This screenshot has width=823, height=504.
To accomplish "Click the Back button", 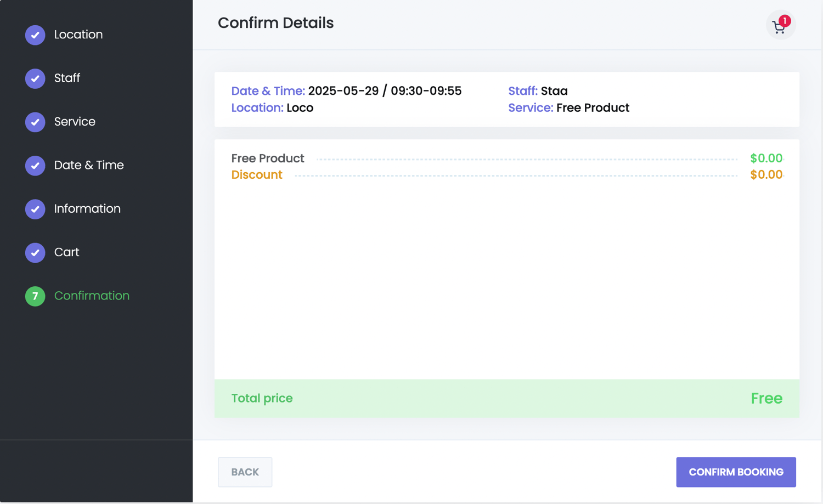I will click(x=245, y=472).
